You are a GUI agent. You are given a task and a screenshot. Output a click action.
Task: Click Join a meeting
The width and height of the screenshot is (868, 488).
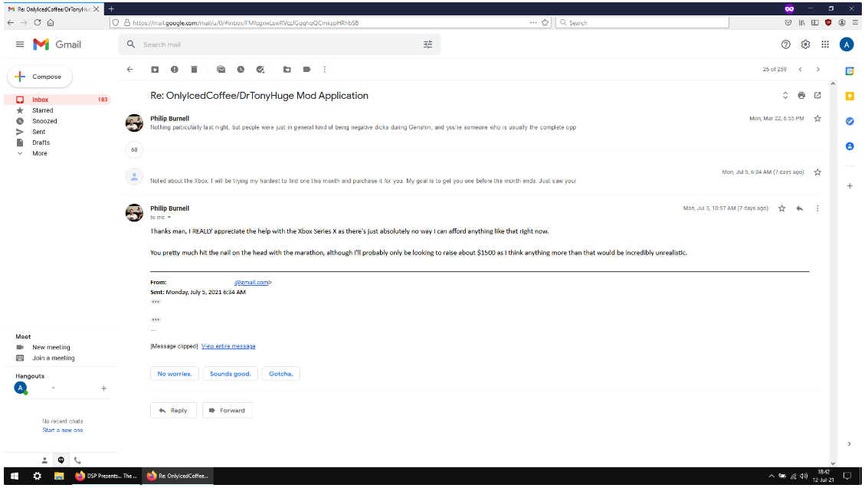[x=53, y=358]
